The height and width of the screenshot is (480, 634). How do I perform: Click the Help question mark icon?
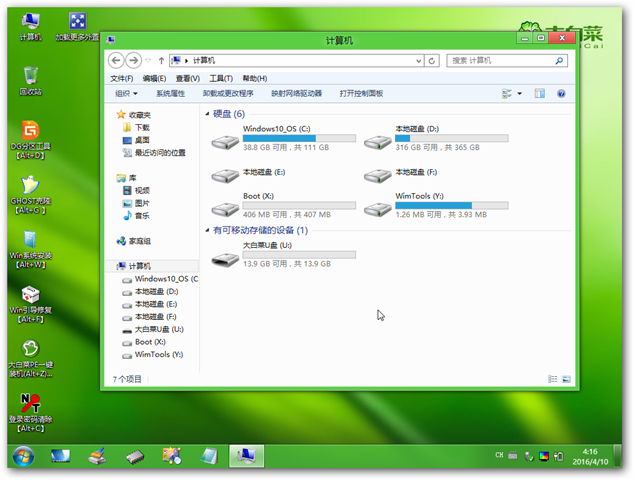coord(560,93)
